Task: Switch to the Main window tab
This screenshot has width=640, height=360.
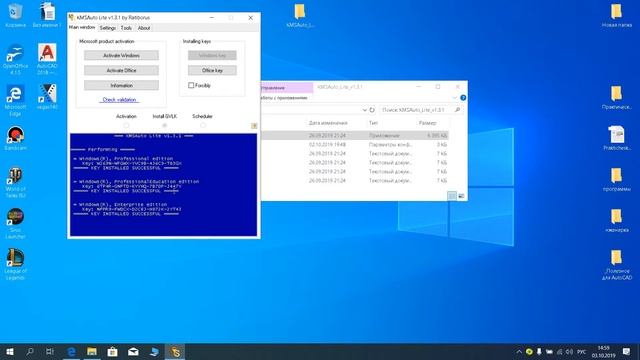Action: pos(82,27)
